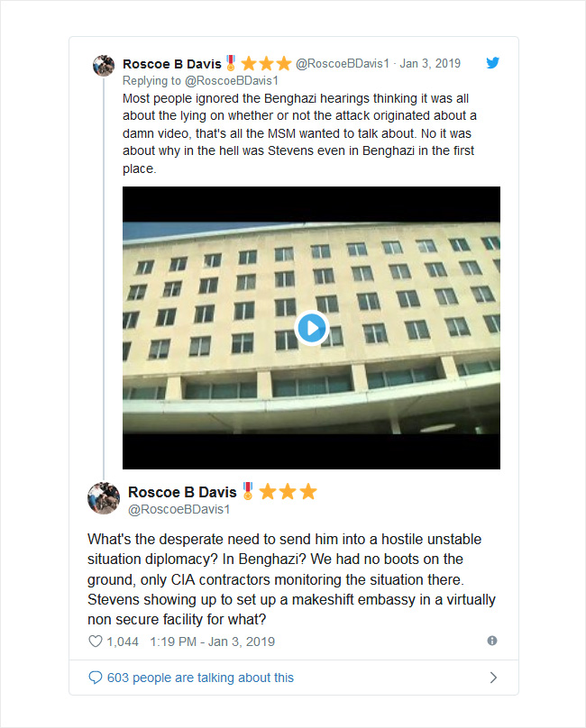The width and height of the screenshot is (586, 728).
Task: Open small Roscoe B Davis avatar
Action: point(104,66)
